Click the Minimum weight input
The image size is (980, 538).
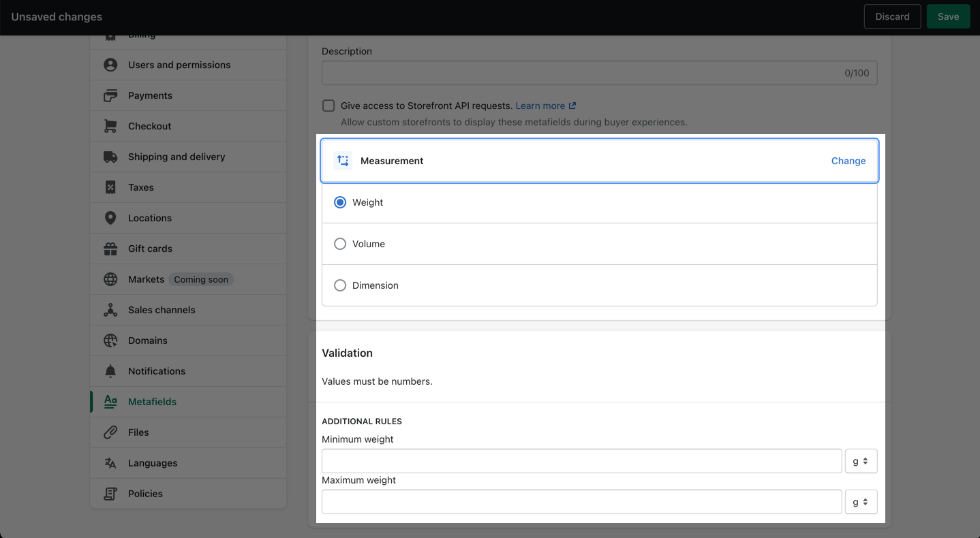pyautogui.click(x=582, y=461)
